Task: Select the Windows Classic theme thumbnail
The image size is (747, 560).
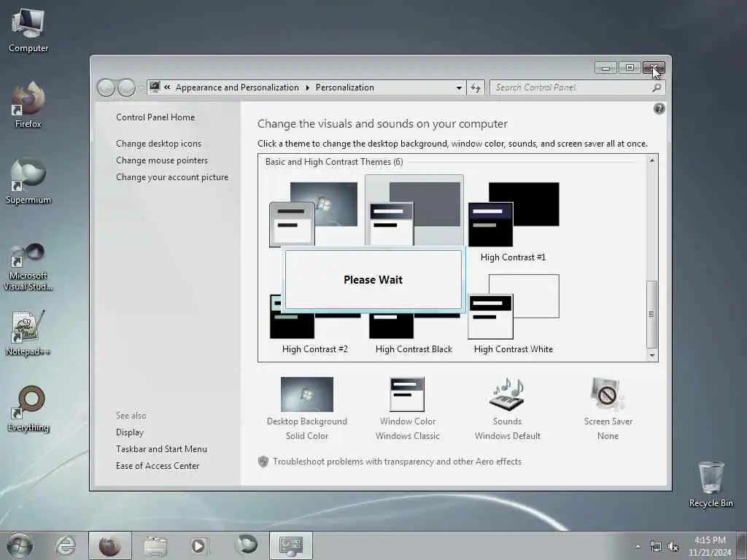Action: click(x=414, y=211)
